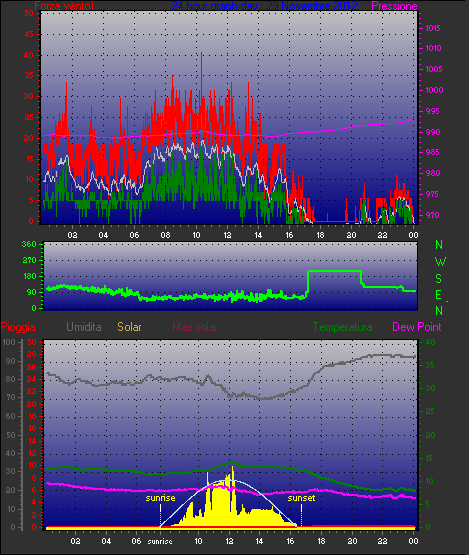Viewport: 469px width, 555px height.
Task: Click the '1015' pressure axis value
Action: coord(433,28)
